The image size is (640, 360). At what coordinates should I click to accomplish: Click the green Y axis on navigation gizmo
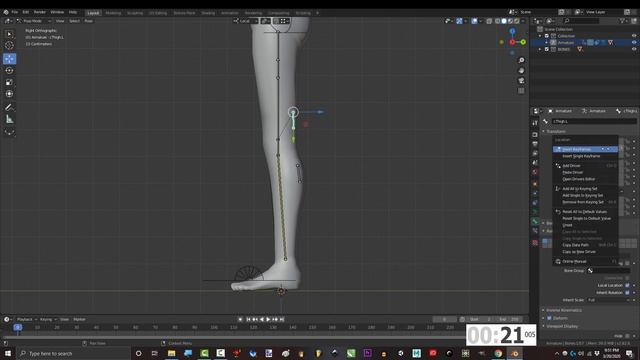click(523, 42)
